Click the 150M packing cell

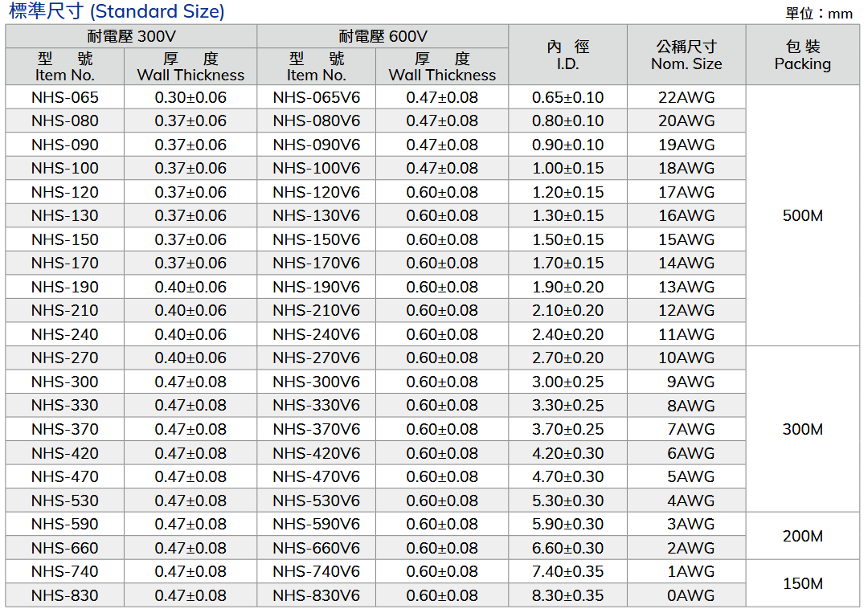tap(802, 583)
